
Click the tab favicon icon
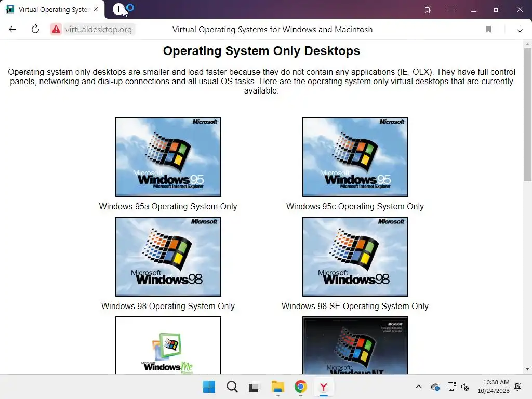10,9
